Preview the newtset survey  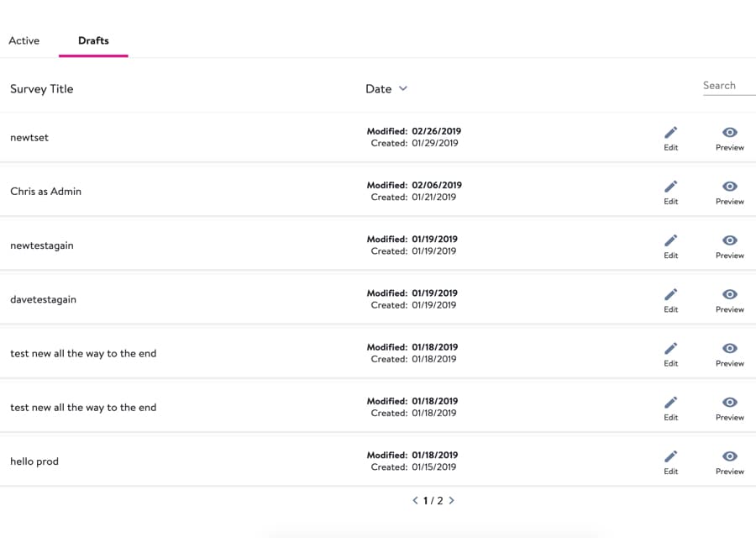(730, 133)
